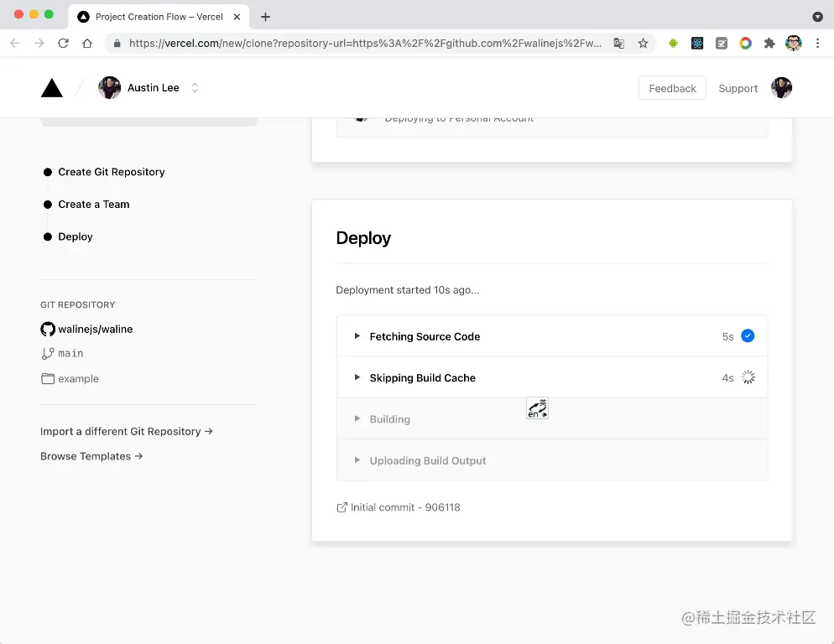Viewport: 834px width, 644px height.
Task: Go to Create Git Repository step
Action: pos(111,172)
